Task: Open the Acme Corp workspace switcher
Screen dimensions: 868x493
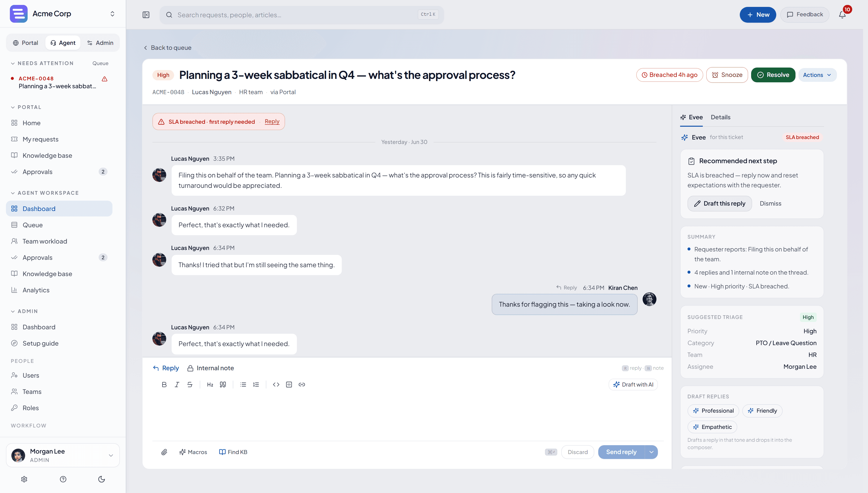Action: tap(112, 14)
